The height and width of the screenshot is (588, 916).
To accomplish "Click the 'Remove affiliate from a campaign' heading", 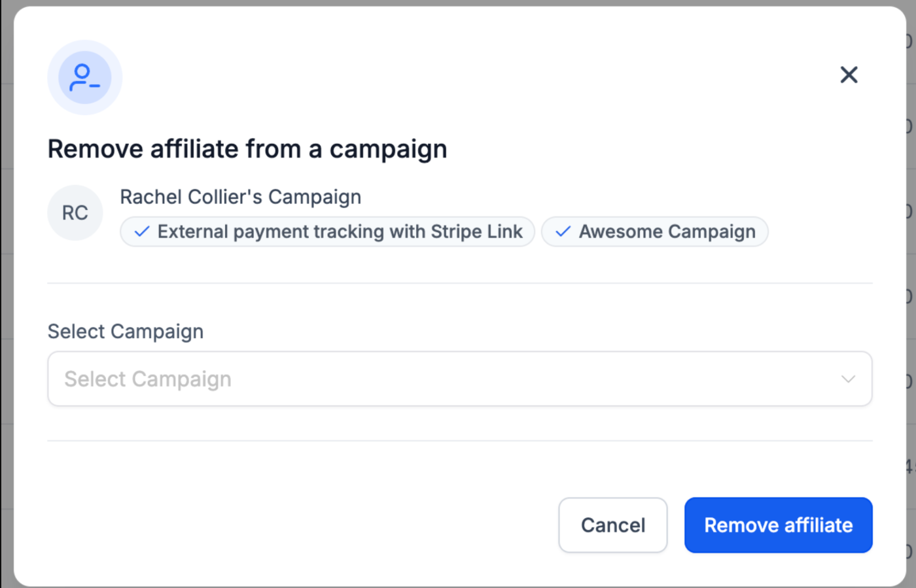I will (247, 149).
